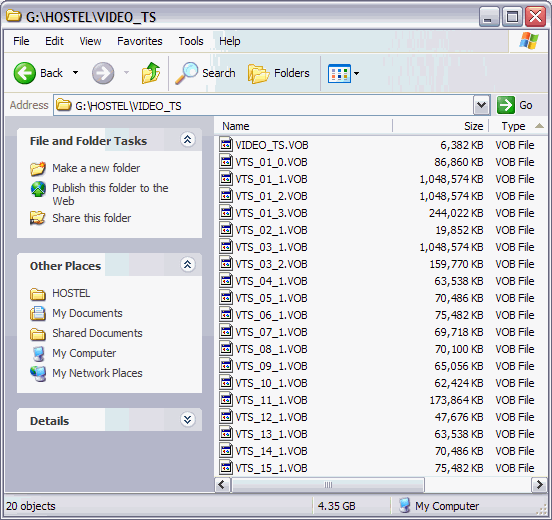Viewport: 552px width, 520px height.
Task: Click the My Network Places icon
Action: (38, 374)
